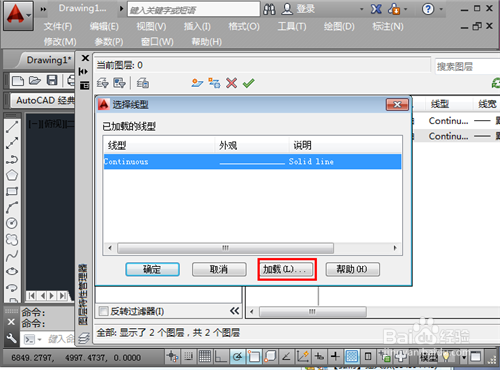
Task: Click the New property filter icon
Action: pyautogui.click(x=103, y=83)
